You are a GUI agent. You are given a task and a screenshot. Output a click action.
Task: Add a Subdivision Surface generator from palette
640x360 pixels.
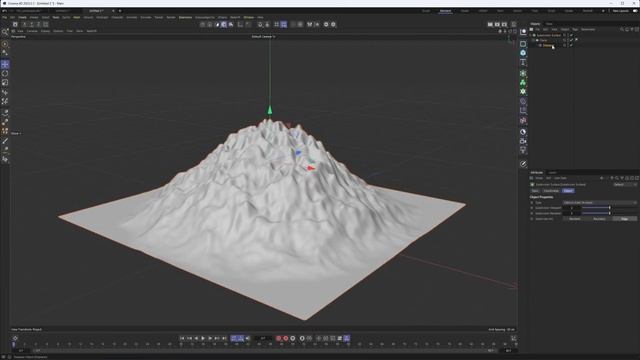[523, 73]
